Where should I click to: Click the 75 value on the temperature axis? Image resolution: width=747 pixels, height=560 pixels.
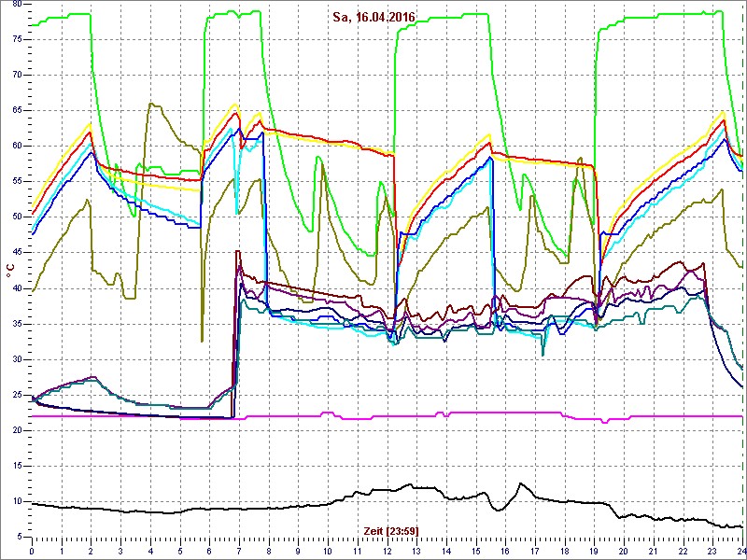17,40
